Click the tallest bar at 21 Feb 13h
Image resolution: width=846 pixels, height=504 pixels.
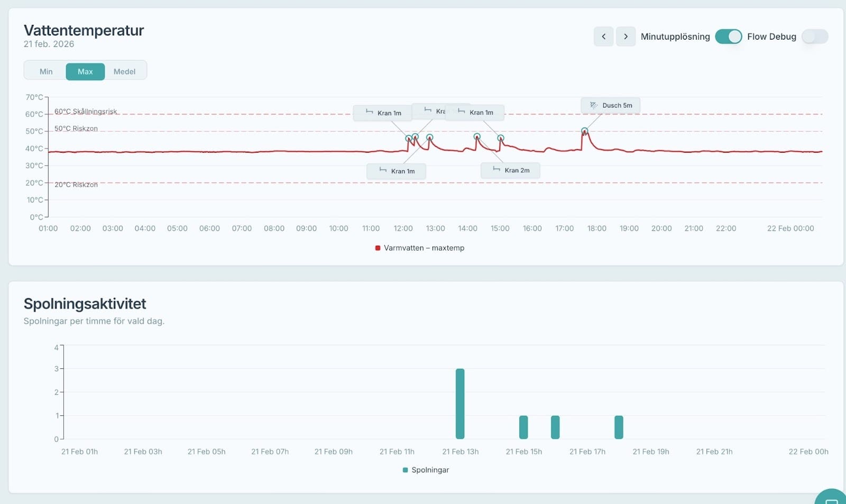[460, 404]
